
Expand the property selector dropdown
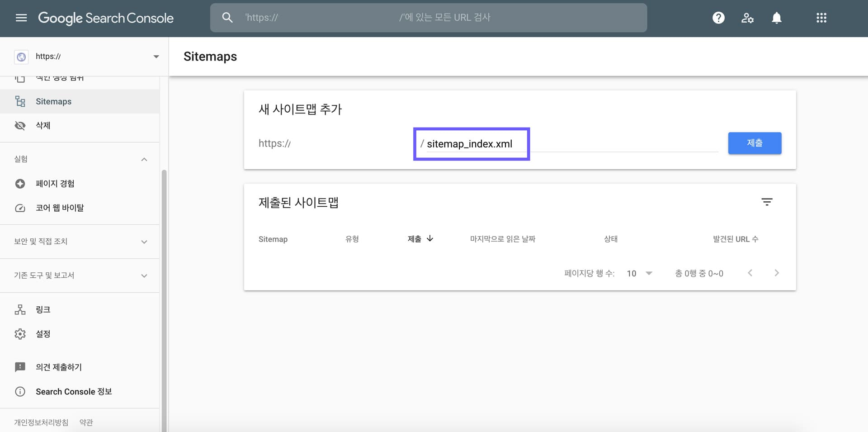click(156, 56)
